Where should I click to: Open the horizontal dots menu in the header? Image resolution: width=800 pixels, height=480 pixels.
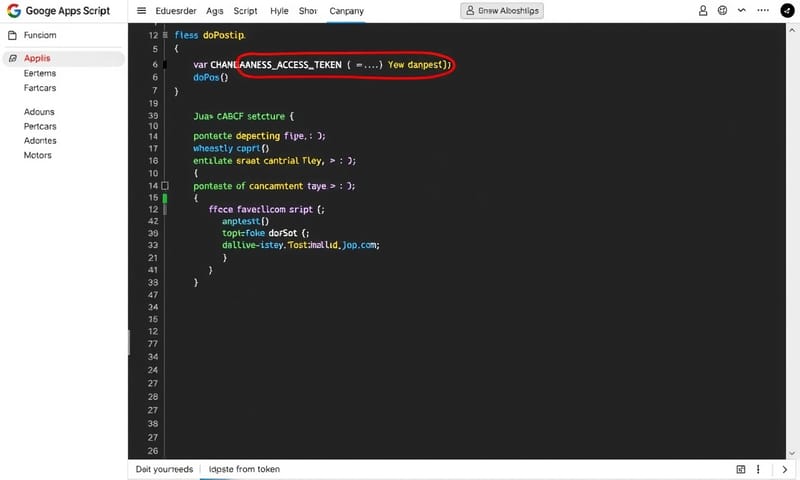(x=763, y=11)
